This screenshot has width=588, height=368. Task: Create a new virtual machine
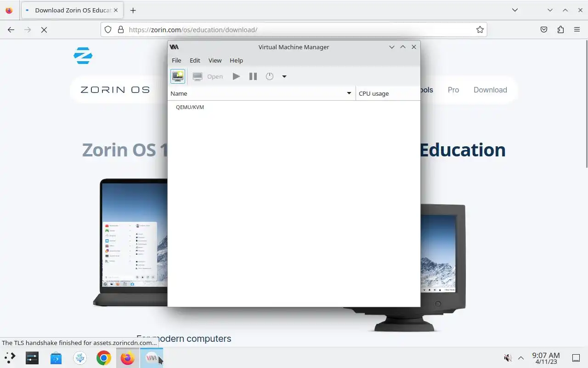(178, 76)
